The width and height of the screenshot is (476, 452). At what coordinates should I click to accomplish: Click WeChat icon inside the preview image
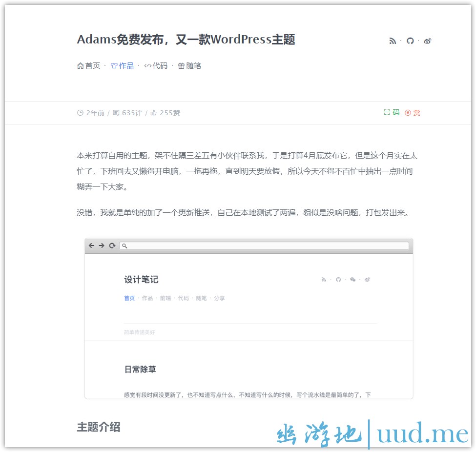tap(352, 280)
